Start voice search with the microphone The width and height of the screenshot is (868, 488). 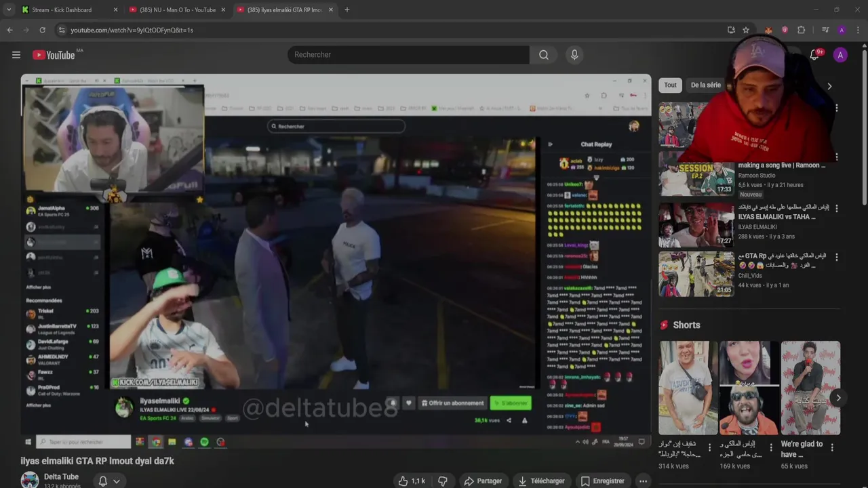tap(574, 55)
